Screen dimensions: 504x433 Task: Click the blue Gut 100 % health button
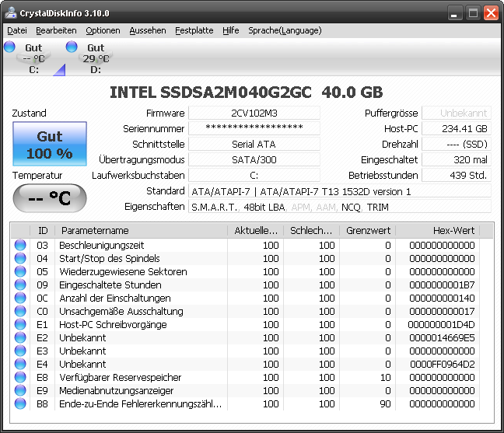tap(50, 144)
